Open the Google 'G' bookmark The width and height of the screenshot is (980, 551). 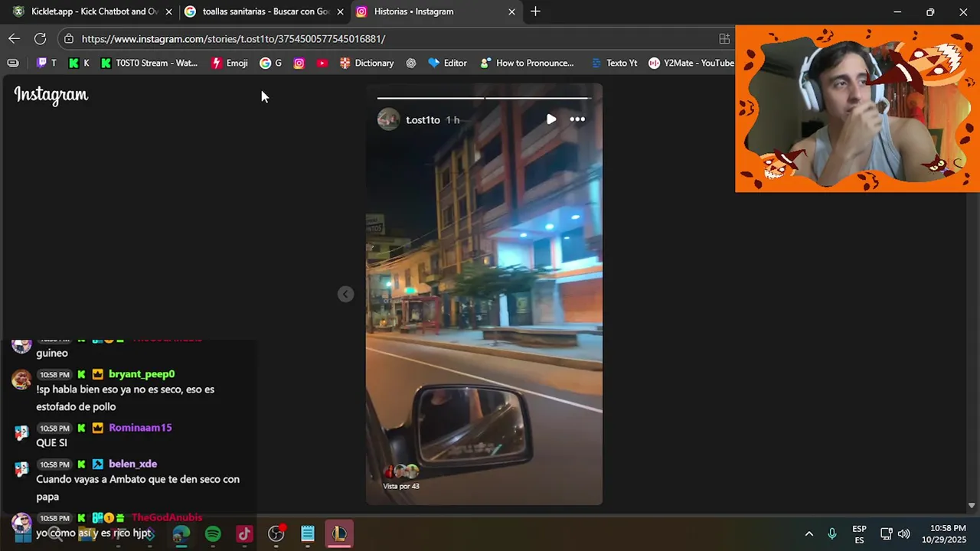(x=271, y=63)
